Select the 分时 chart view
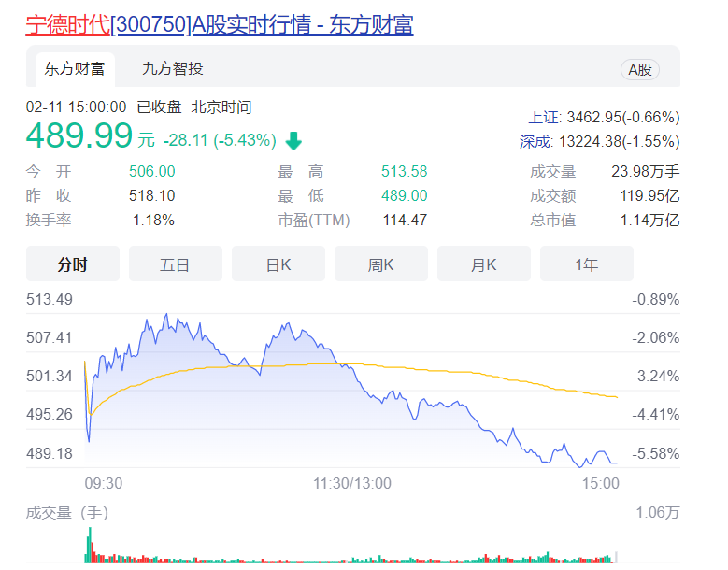 point(72,264)
